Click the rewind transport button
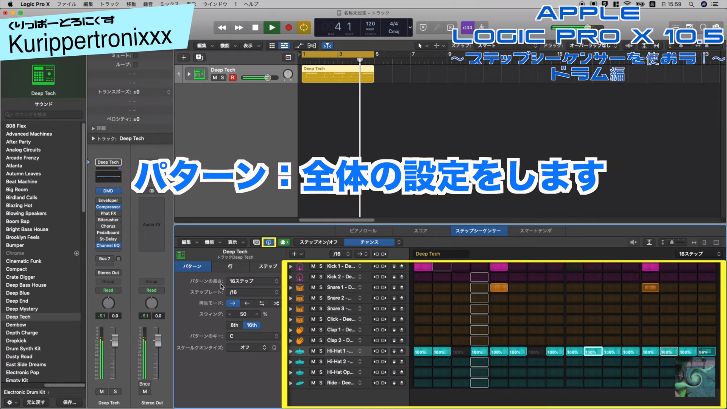Viewport: 727px width, 409px height. [222, 28]
